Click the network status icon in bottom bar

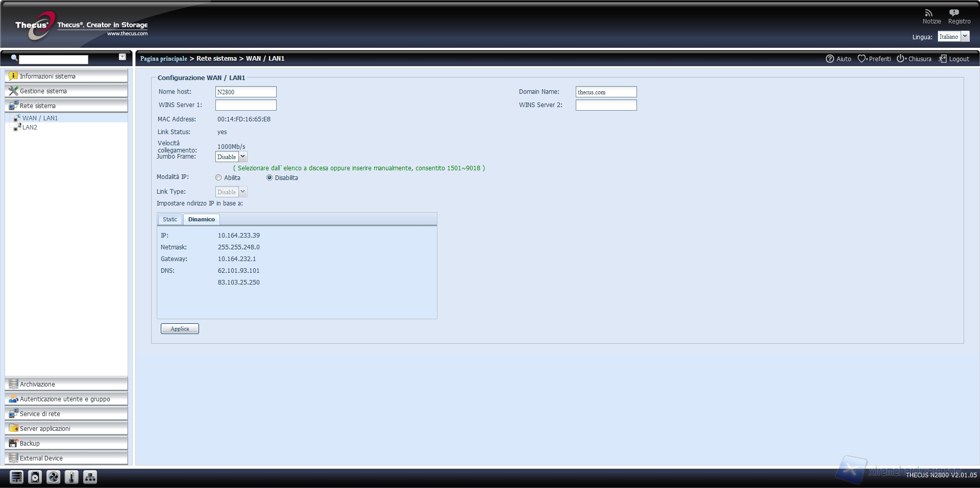90,477
